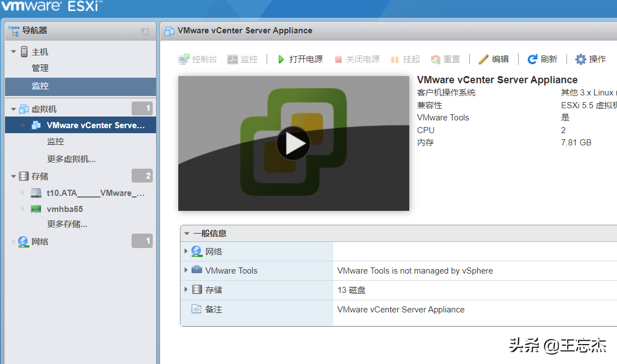The width and height of the screenshot is (617, 364).
Task: Click the vmhba65 adapter card icon
Action: pyautogui.click(x=36, y=209)
